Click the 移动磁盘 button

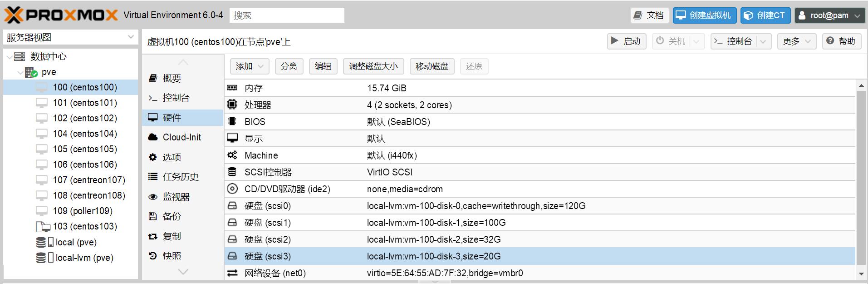(x=432, y=66)
